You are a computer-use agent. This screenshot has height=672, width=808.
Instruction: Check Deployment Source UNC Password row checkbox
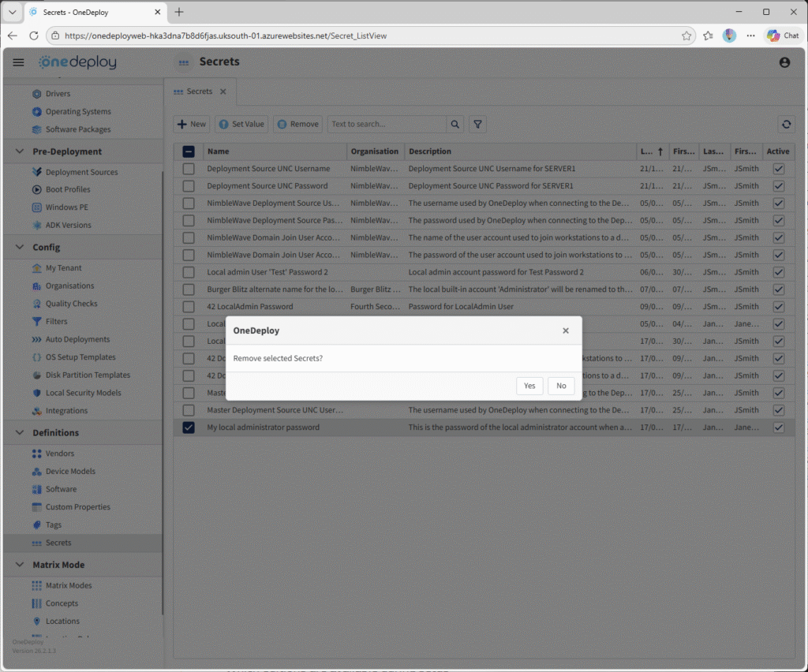click(x=189, y=186)
